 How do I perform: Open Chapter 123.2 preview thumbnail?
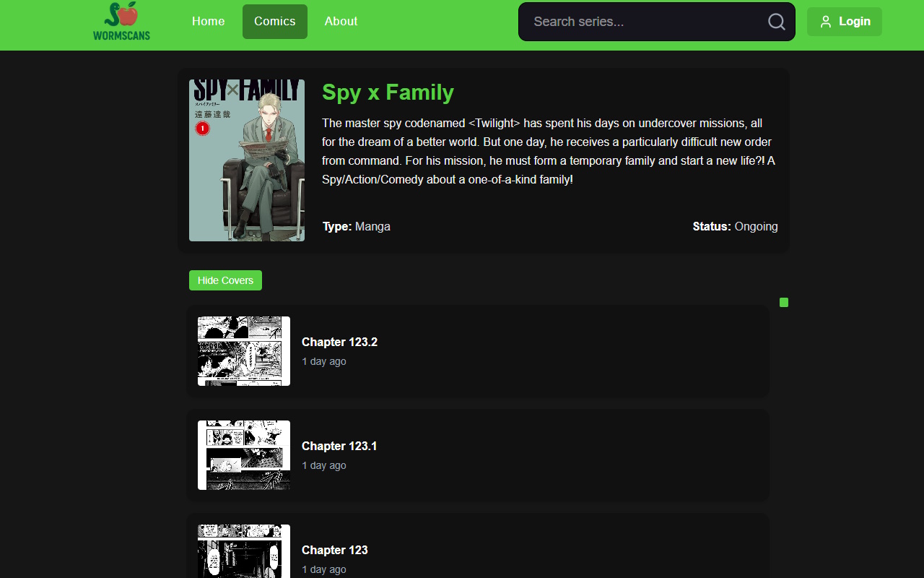point(244,351)
